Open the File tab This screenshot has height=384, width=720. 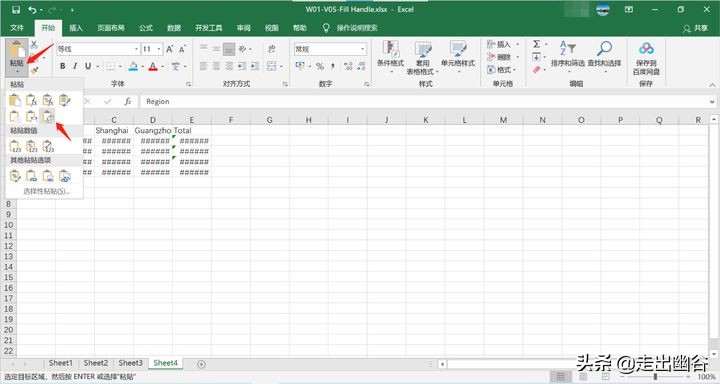17,28
